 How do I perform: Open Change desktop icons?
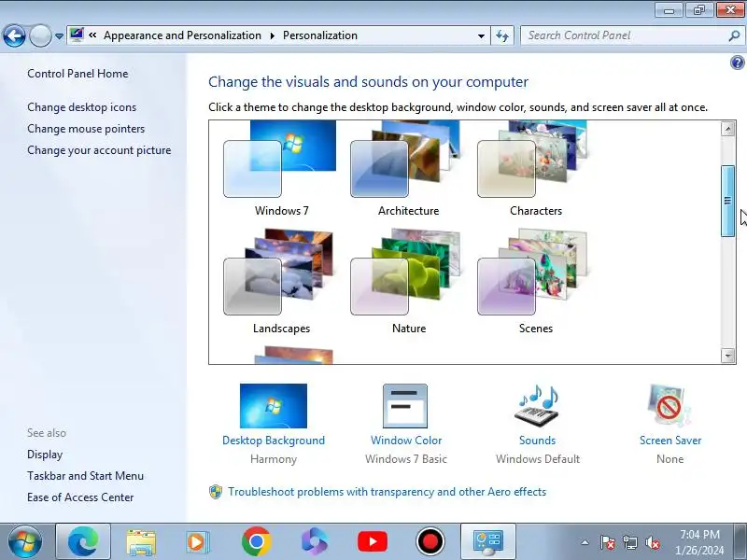point(81,107)
